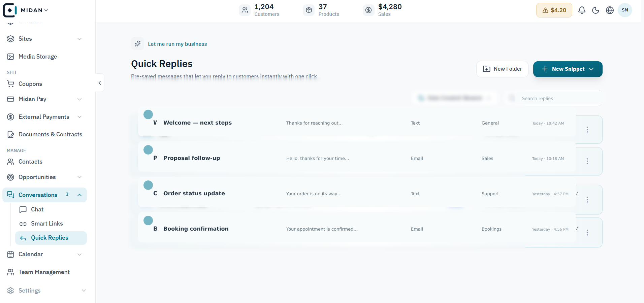Screen dimensions: 644x303
Task: Click the Contacts people icon
Action: [11, 162]
